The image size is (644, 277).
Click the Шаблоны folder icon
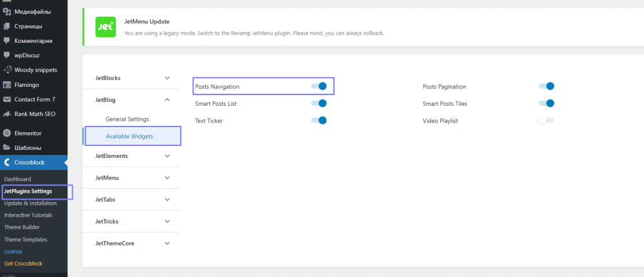(6, 147)
